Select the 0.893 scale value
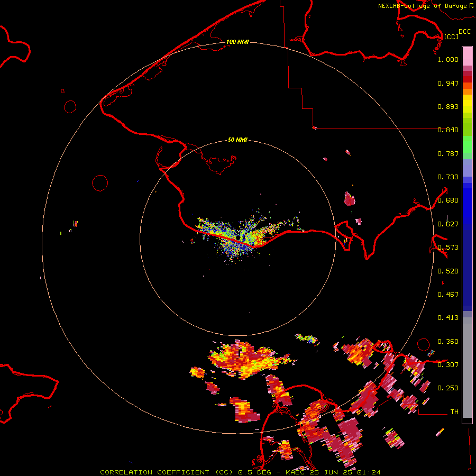This screenshot has width=476, height=476. 448,106
